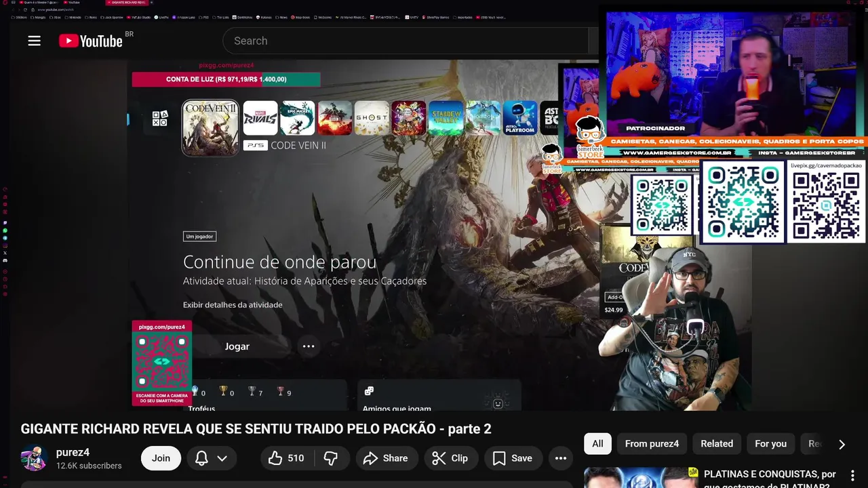
Task: Open WhatsApp in the browser sidebar
Action: pos(5,230)
